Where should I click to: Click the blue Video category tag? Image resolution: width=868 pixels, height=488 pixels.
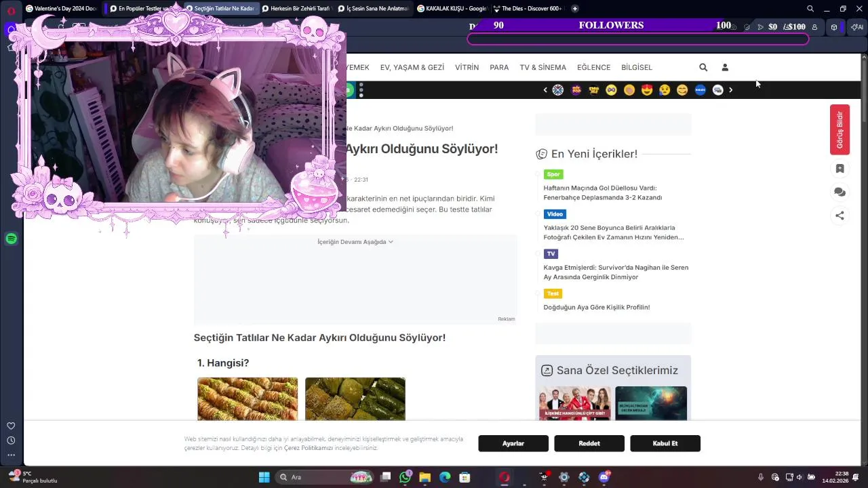click(555, 214)
